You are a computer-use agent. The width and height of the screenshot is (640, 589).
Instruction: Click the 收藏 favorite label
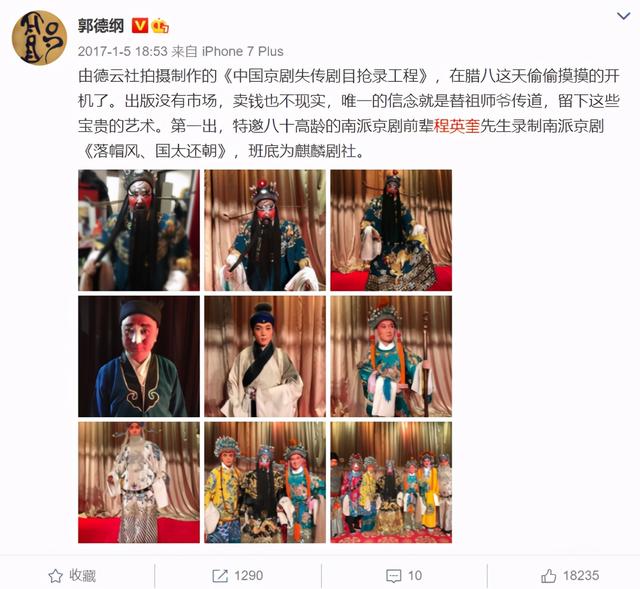(x=82, y=576)
